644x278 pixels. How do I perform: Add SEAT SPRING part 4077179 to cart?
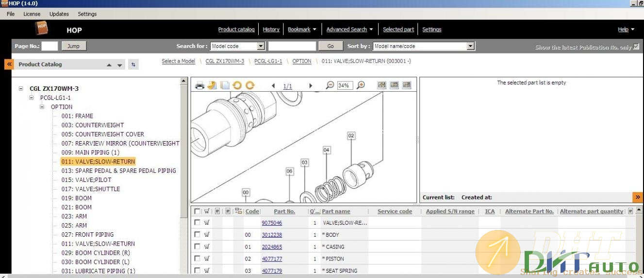click(x=207, y=270)
